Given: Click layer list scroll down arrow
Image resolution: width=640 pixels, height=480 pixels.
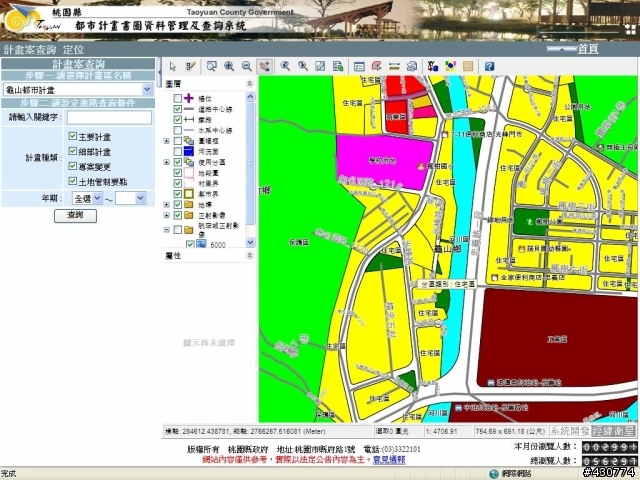Looking at the screenshot, I should coord(250,242).
